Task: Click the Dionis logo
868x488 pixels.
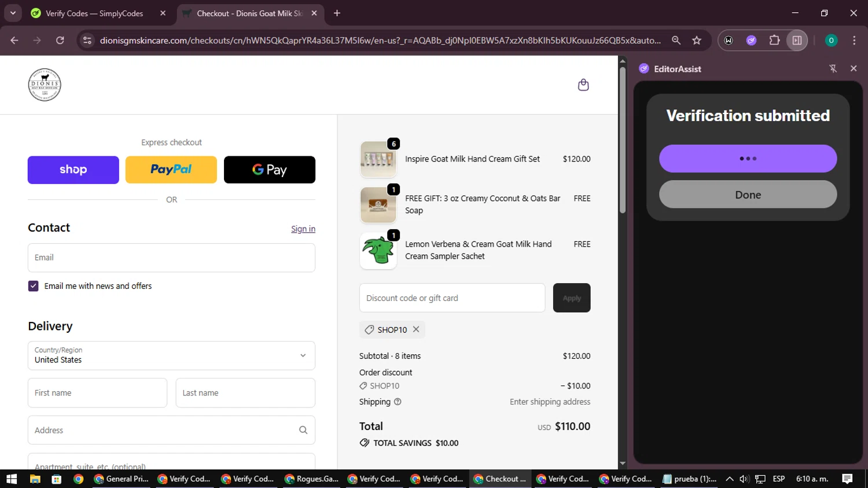Action: point(45,85)
